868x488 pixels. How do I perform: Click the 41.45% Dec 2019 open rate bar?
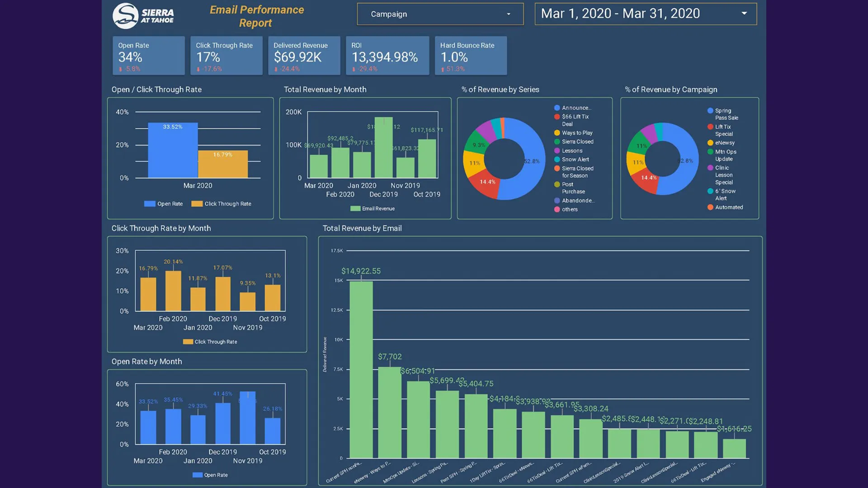223,423
